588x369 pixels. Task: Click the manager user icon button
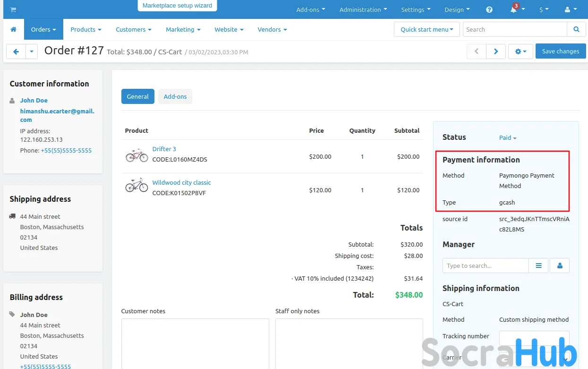[560, 266]
